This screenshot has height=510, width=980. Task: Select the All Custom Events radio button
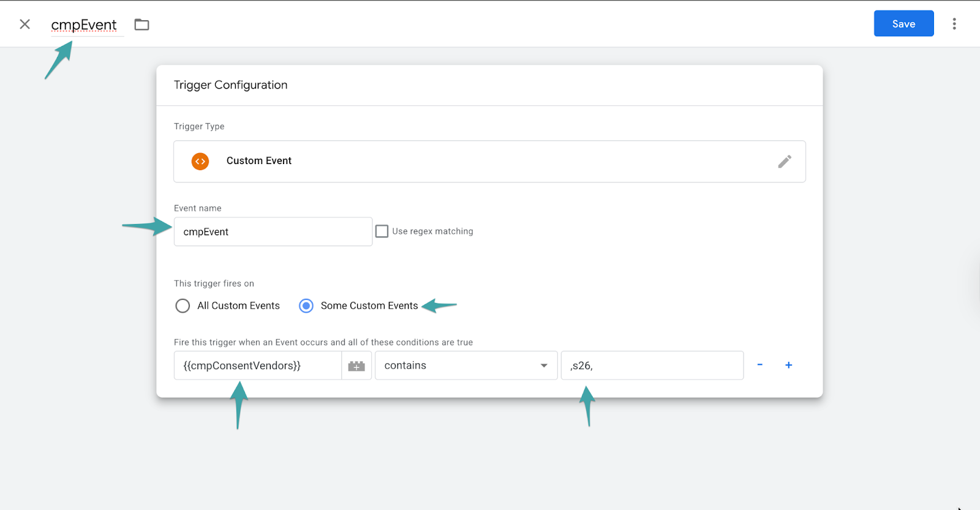[183, 306]
